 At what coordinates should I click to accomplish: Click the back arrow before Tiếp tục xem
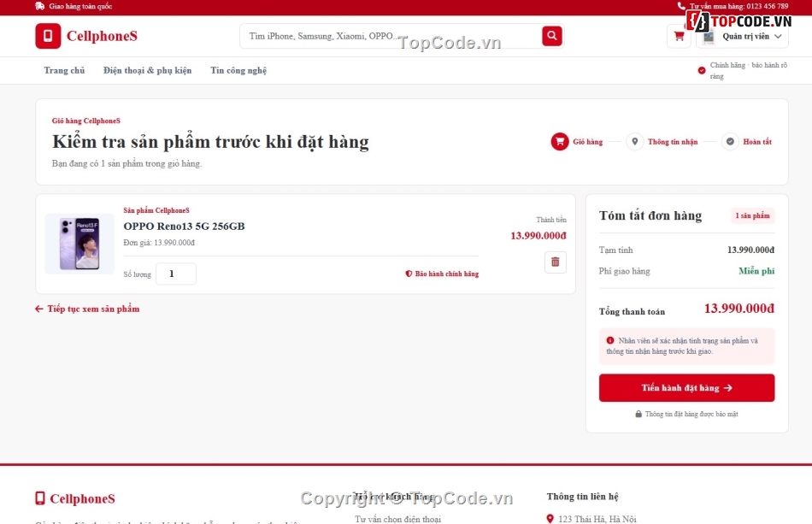pyautogui.click(x=38, y=309)
